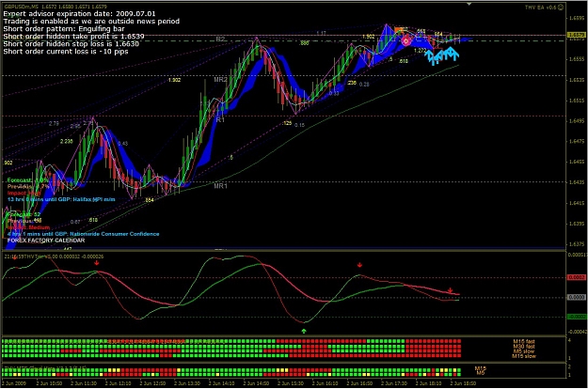Click the Nationwide Consumer Confidence news countdown

(x=83, y=234)
